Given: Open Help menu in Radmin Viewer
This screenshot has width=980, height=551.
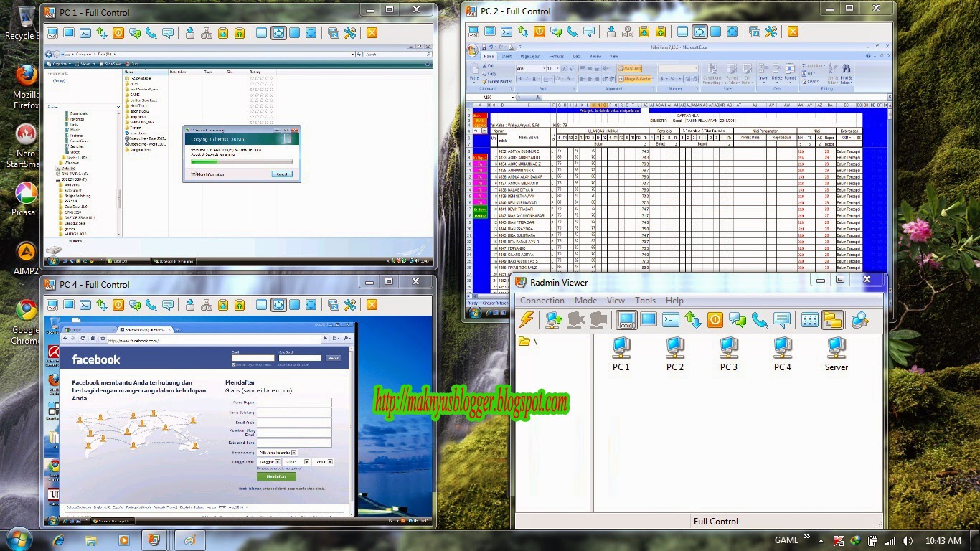Looking at the screenshot, I should [674, 301].
